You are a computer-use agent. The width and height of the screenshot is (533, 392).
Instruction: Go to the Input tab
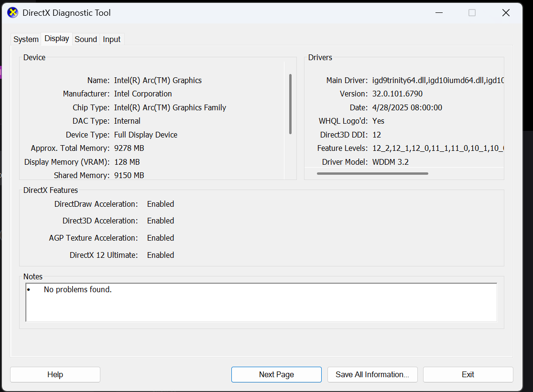(x=111, y=39)
